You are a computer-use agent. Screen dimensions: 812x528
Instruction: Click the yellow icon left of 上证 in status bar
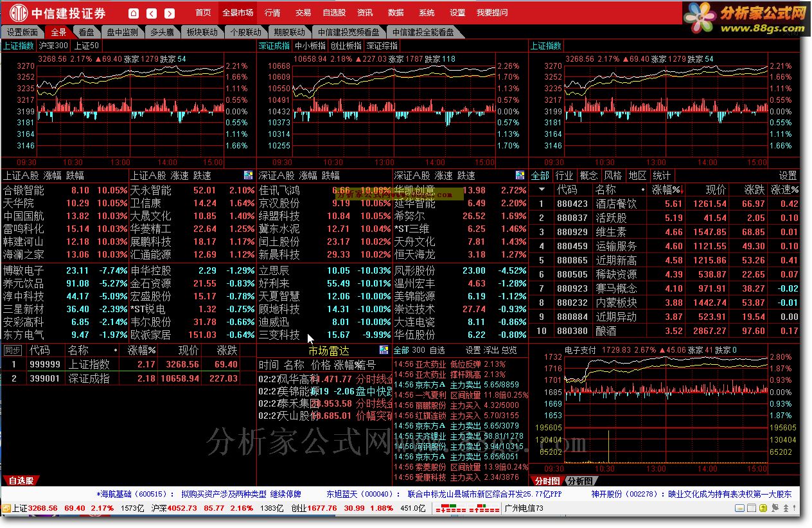pos(6,508)
